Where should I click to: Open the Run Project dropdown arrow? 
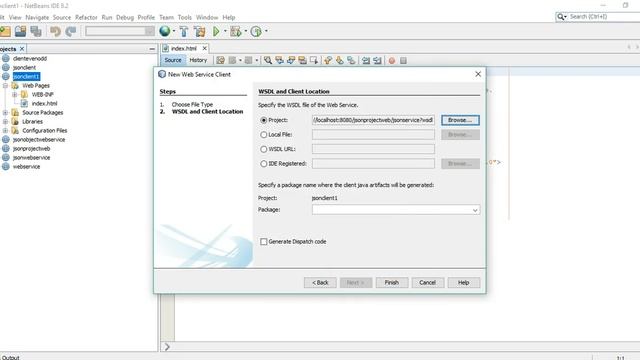(x=224, y=31)
